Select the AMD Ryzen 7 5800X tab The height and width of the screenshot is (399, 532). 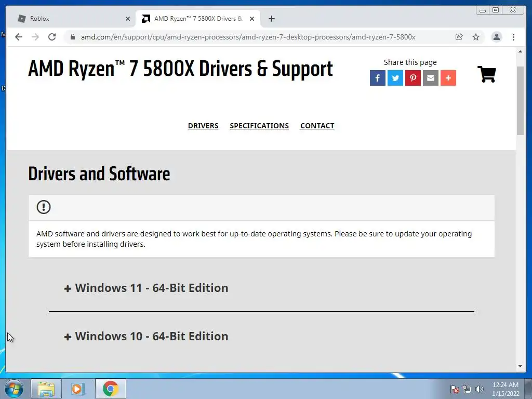tap(198, 19)
